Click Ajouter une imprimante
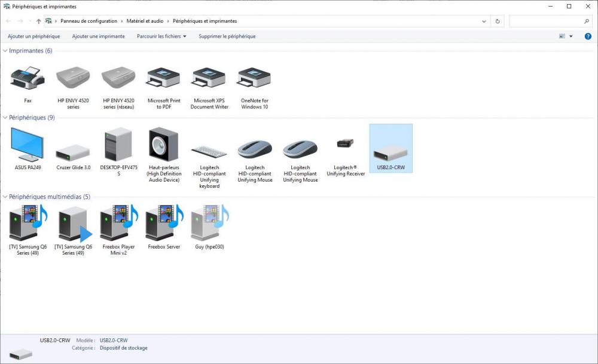Viewport: 598px width, 364px height. 99,36
